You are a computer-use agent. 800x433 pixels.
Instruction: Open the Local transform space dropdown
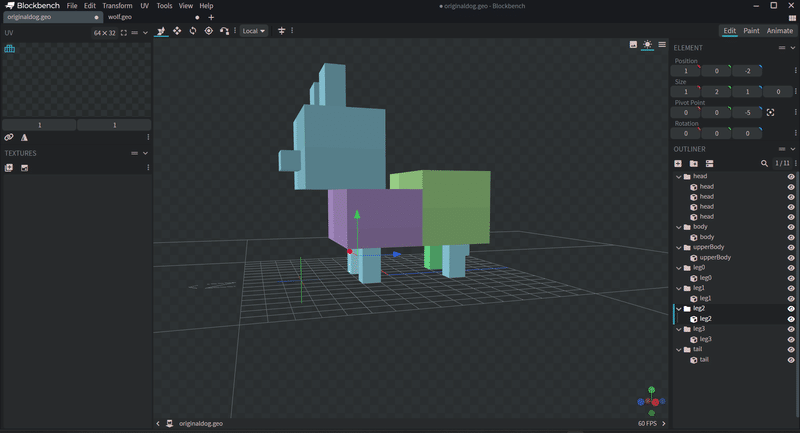(254, 31)
